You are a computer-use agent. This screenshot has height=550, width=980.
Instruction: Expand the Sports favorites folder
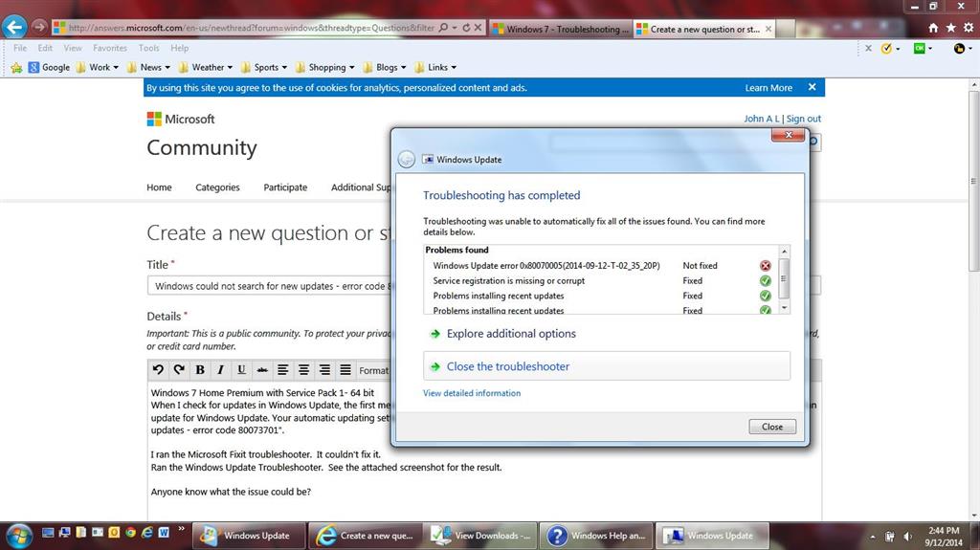(x=264, y=68)
